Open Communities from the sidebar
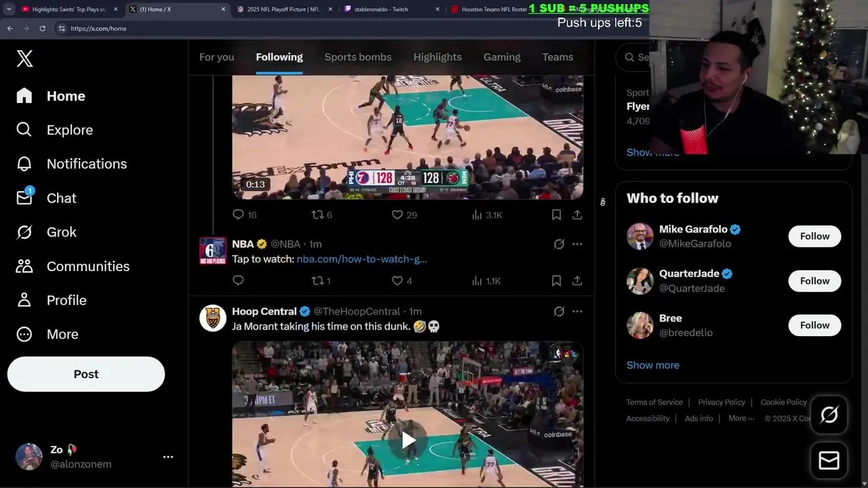 [73, 266]
